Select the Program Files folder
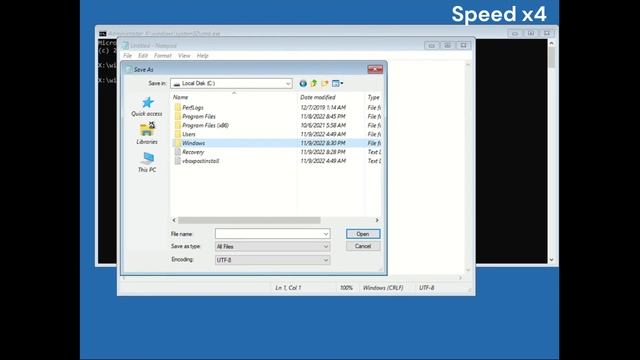The image size is (640, 360). (198, 116)
